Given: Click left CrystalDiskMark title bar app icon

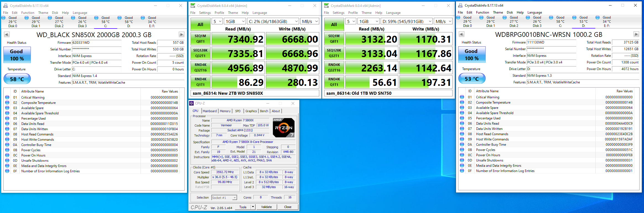Looking at the screenshot, I should pyautogui.click(x=193, y=6).
